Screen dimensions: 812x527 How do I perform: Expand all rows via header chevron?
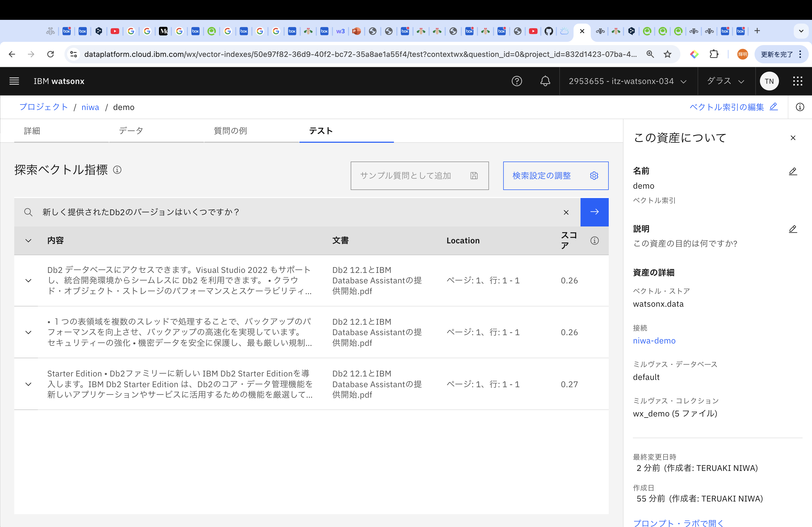29,241
